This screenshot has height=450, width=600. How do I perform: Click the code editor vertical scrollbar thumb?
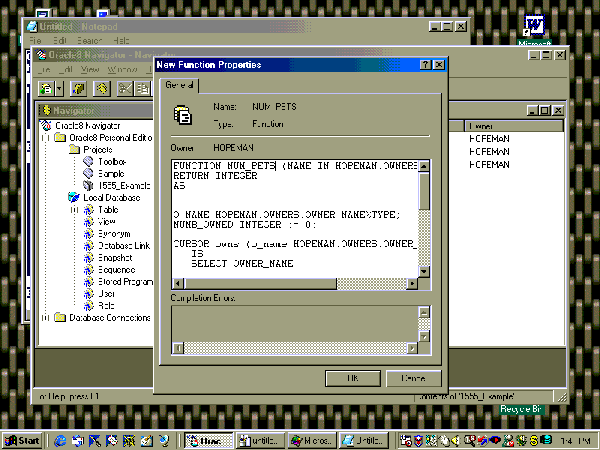424,191
